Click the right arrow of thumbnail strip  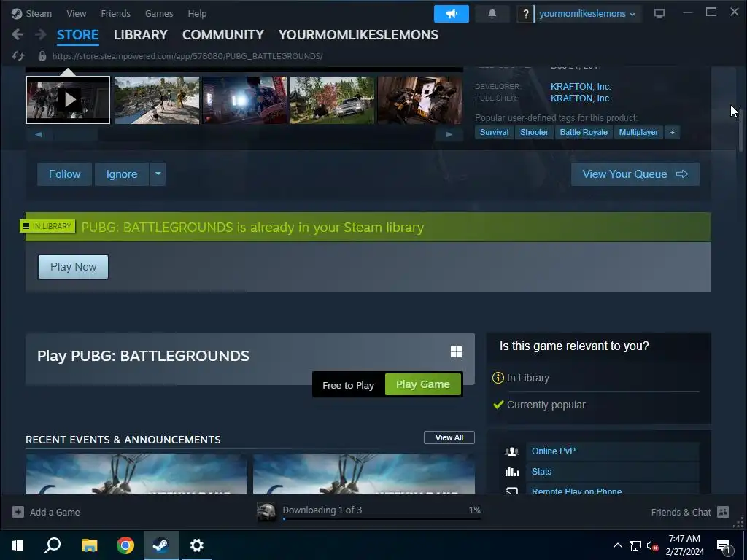point(449,134)
